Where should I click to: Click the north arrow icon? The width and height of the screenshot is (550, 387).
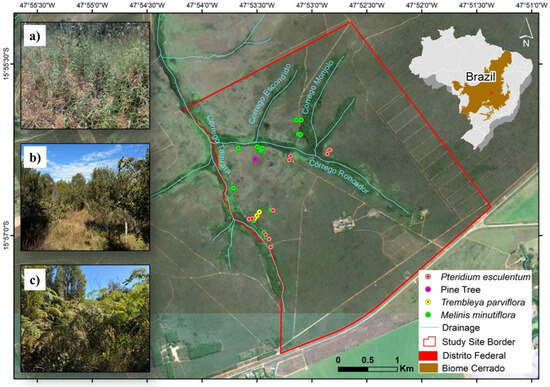(x=526, y=33)
